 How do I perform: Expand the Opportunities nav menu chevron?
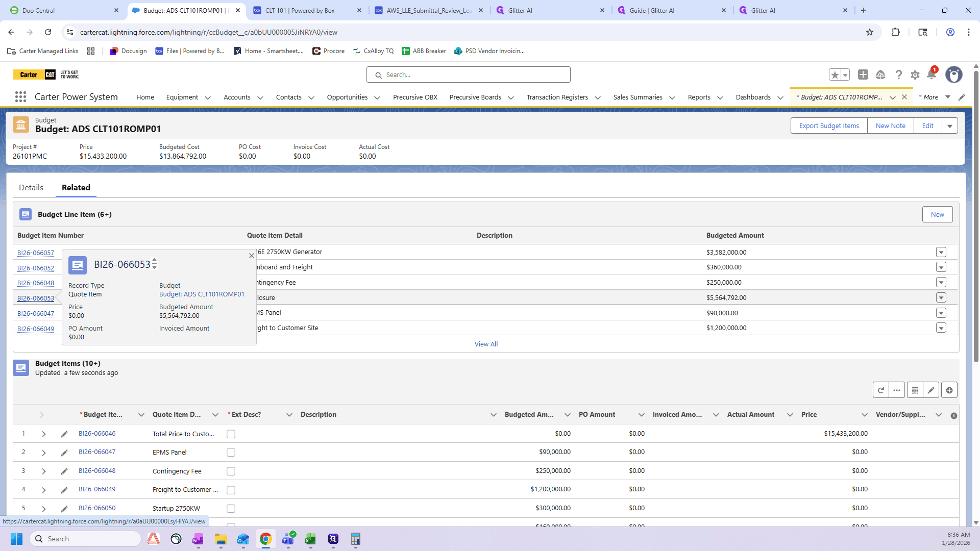(377, 97)
